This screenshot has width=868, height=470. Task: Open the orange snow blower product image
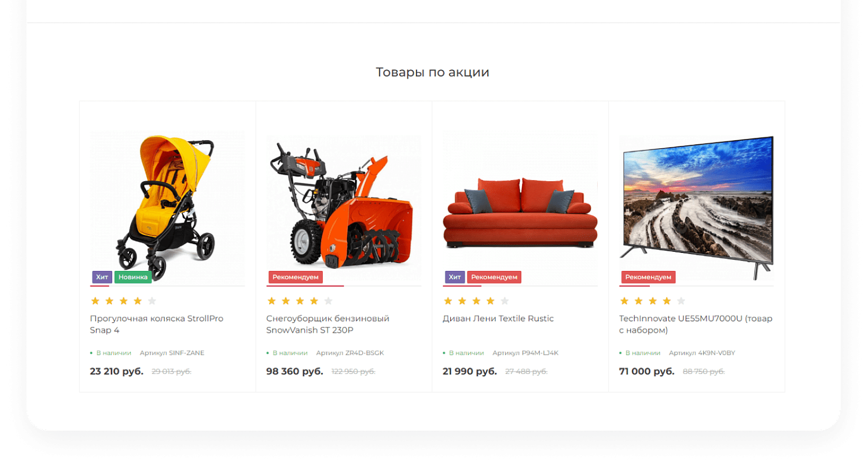344,208
